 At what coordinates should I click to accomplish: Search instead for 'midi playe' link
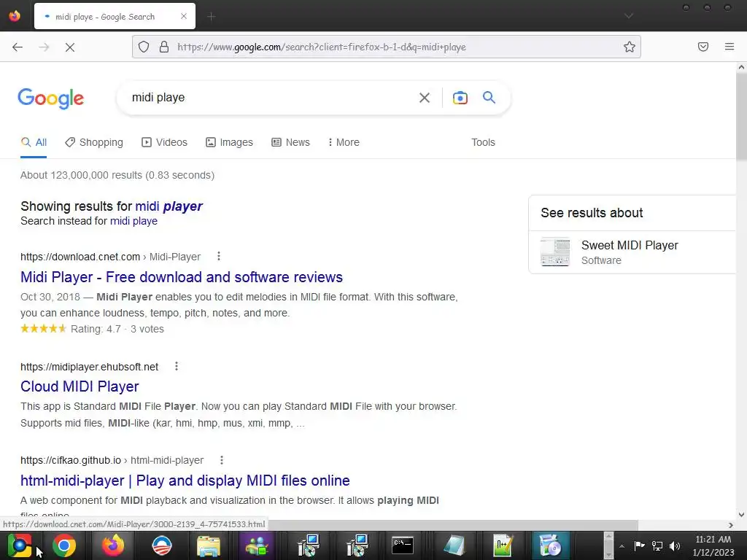(133, 221)
